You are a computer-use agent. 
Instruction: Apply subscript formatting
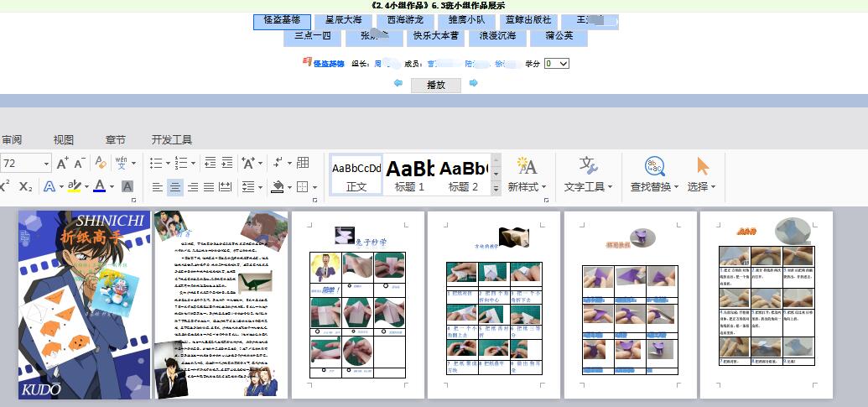point(25,186)
